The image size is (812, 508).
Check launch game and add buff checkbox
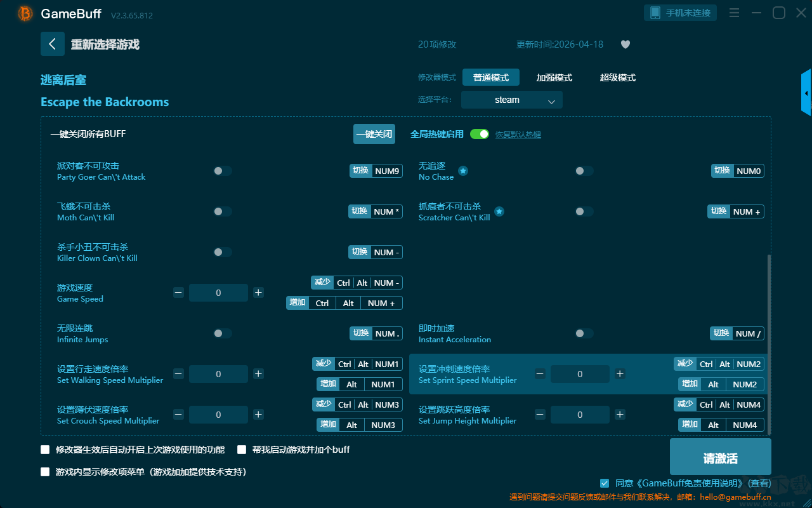click(x=242, y=450)
